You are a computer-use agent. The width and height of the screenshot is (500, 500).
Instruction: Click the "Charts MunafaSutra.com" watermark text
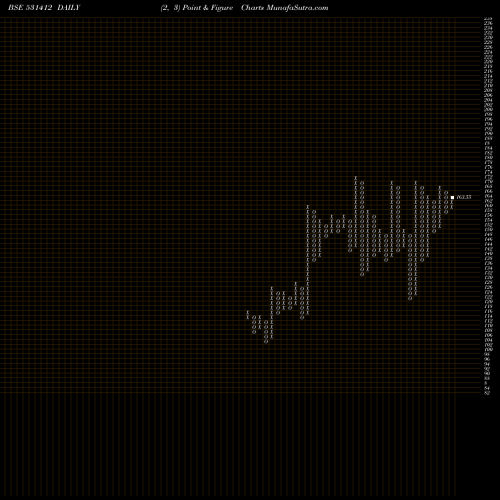(285, 8)
